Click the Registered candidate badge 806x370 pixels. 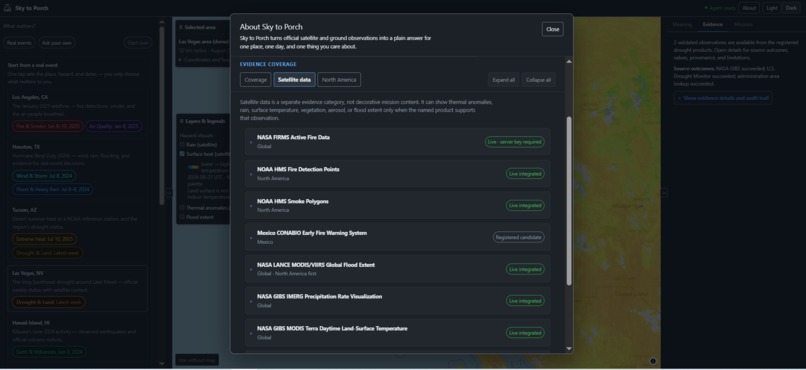click(519, 237)
